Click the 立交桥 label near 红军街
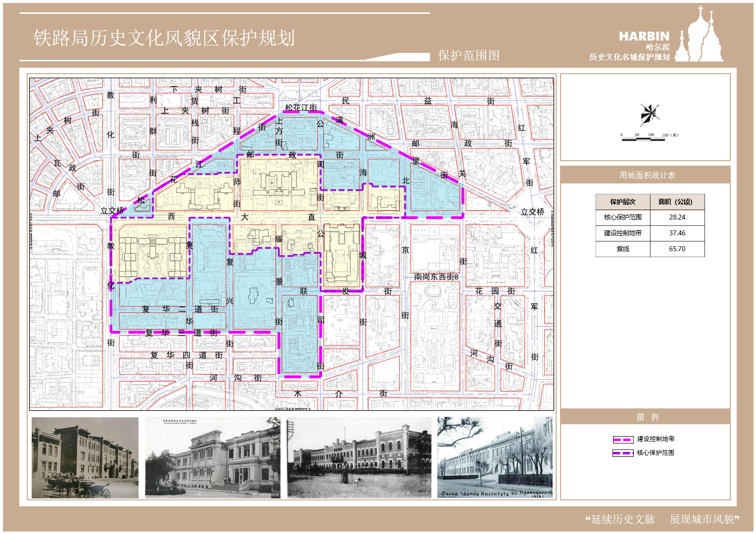 532,212
